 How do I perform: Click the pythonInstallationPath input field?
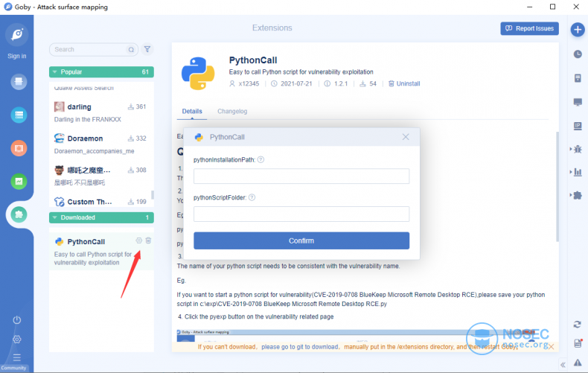(301, 176)
